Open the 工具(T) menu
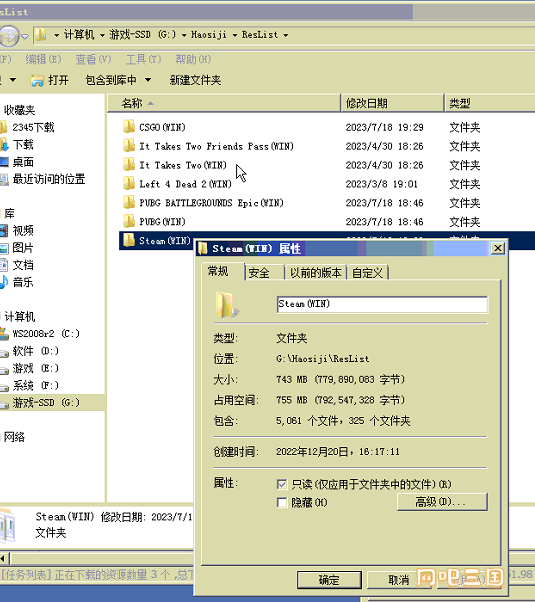Image resolution: width=535 pixels, height=602 pixels. coord(144,59)
